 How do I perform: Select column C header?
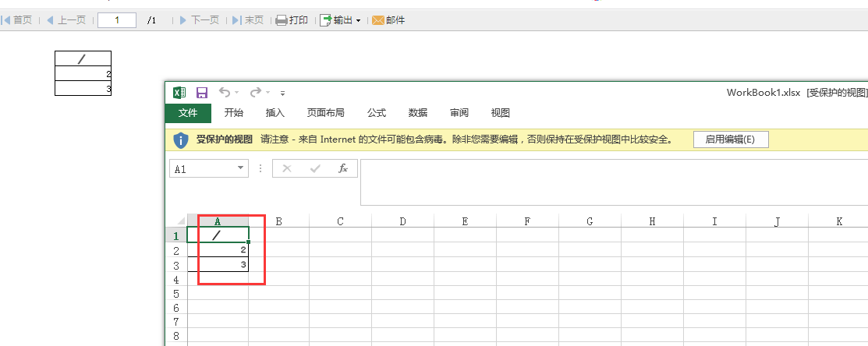click(x=341, y=221)
